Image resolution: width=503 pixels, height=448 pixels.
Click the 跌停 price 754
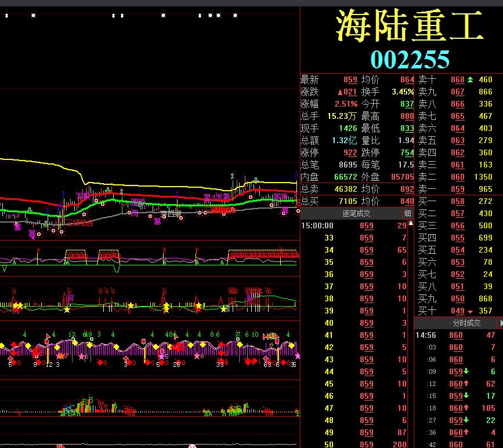coord(407,153)
